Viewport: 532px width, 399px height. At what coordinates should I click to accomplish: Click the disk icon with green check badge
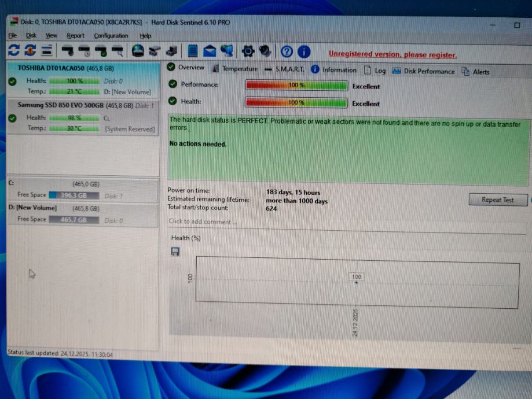(x=101, y=51)
